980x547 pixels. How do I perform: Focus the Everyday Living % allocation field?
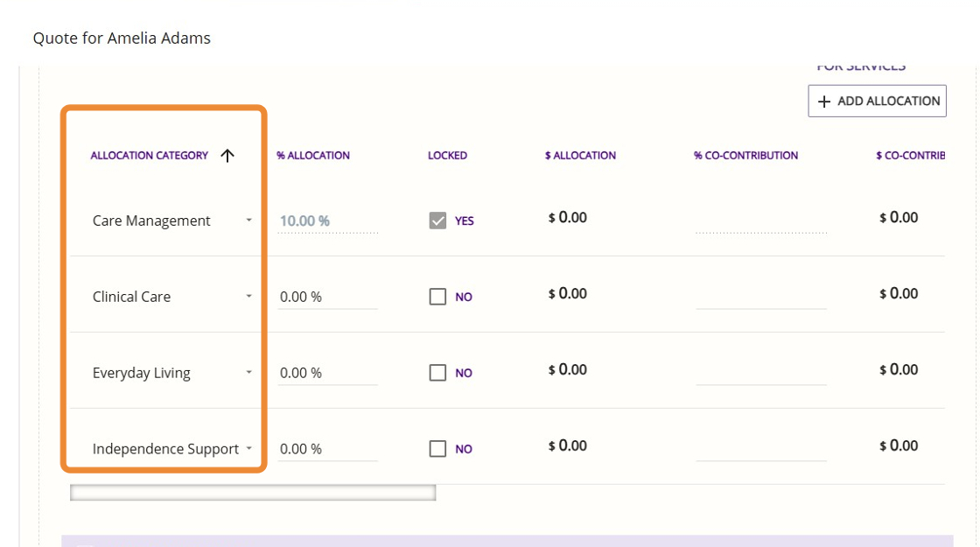coord(327,373)
